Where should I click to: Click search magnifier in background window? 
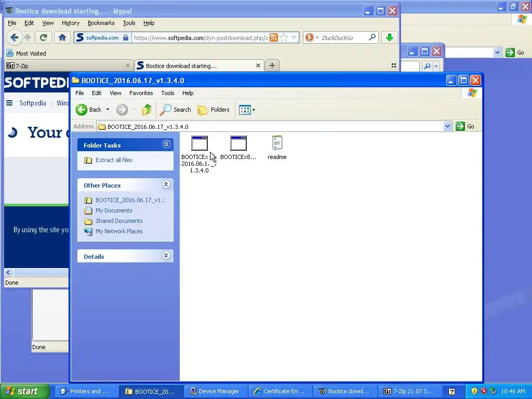tap(427, 66)
